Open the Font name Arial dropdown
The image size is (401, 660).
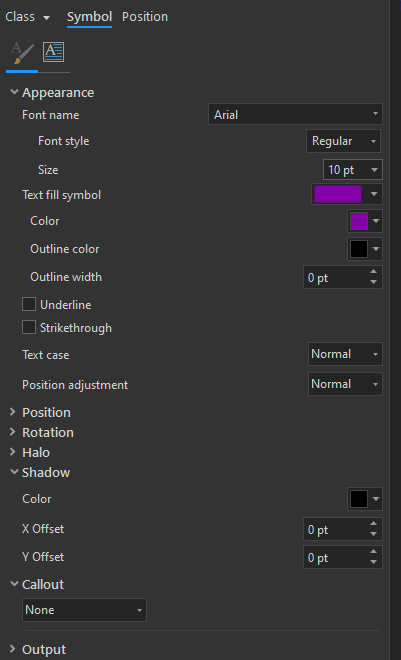coord(295,114)
